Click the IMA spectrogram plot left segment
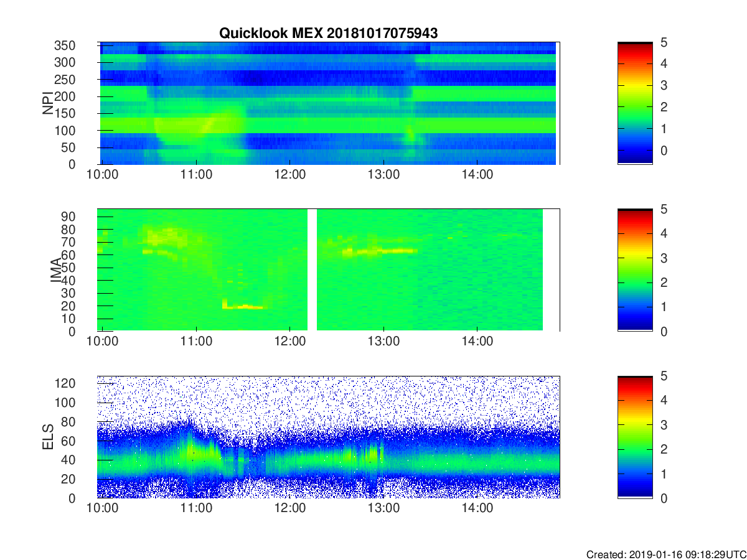Screen dimensions: 747x560 pos(203,270)
